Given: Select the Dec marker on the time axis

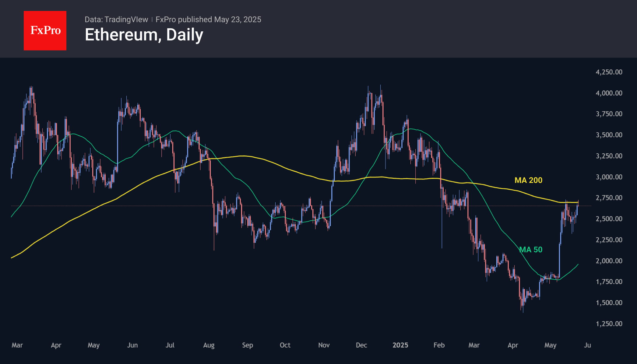Looking at the screenshot, I should (361, 345).
